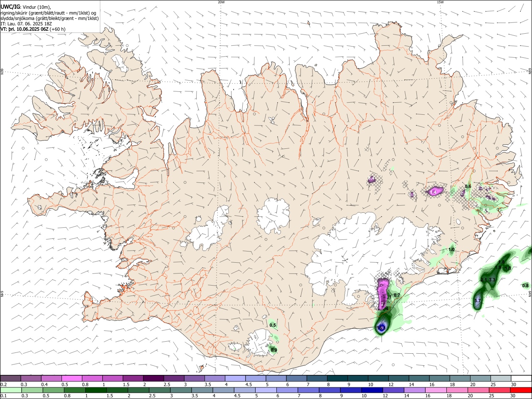This screenshot has width=532, height=399.
Task: Click the purple snowfall patch with hatching in the eastern highlands
Action: point(433,192)
